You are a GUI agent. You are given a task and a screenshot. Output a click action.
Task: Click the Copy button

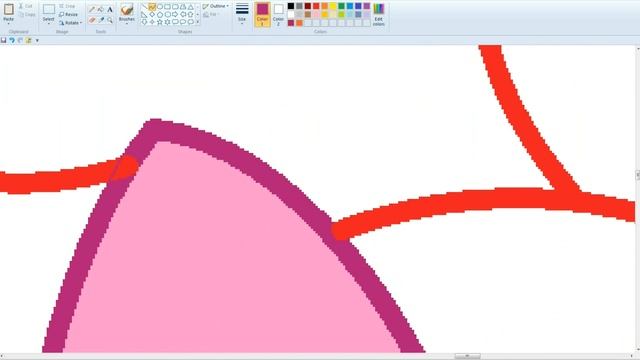point(27,15)
